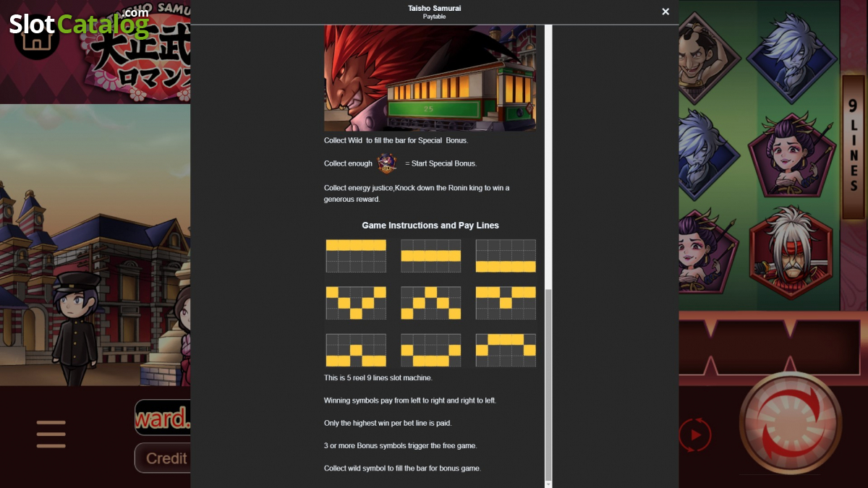Click the 'Game Instructions and Pay Lines' heading

(x=430, y=226)
